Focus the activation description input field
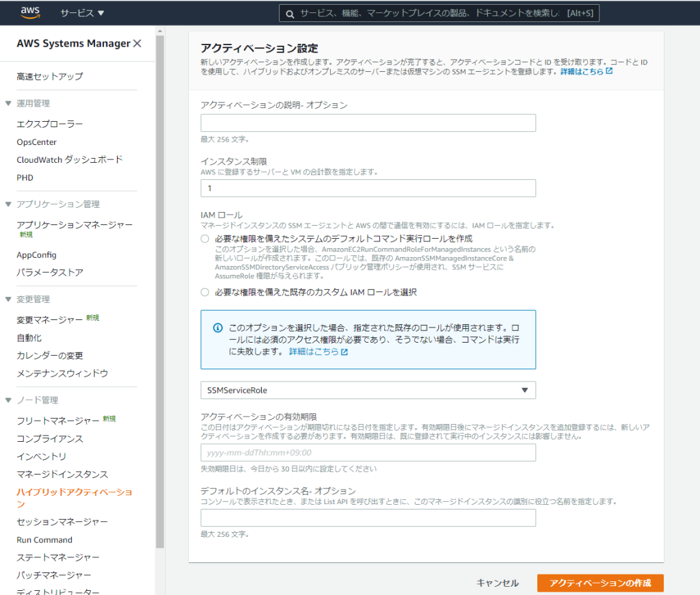 pyautogui.click(x=368, y=123)
